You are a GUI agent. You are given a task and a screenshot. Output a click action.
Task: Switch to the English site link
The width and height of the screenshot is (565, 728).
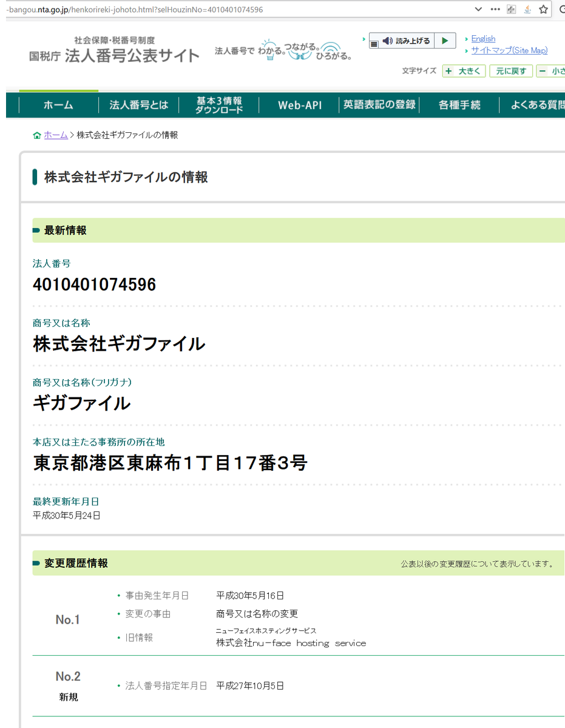pos(483,39)
